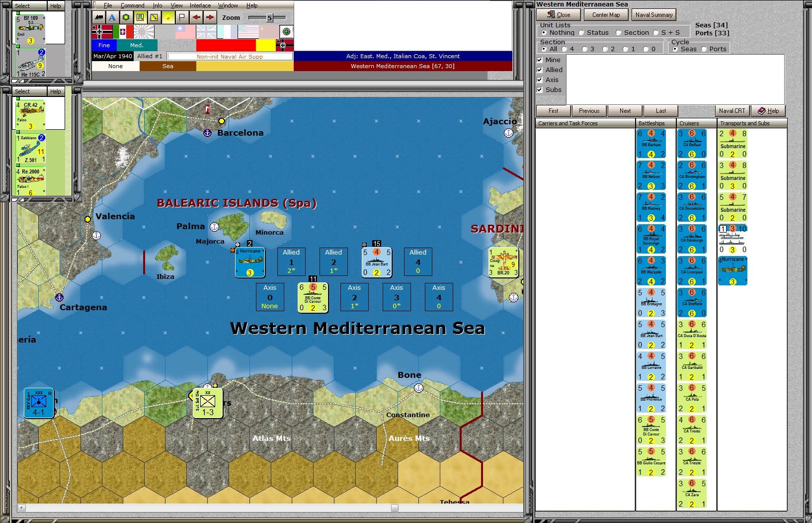
Task: Select CA Belfast in the Cruisers list
Action: tap(692, 144)
